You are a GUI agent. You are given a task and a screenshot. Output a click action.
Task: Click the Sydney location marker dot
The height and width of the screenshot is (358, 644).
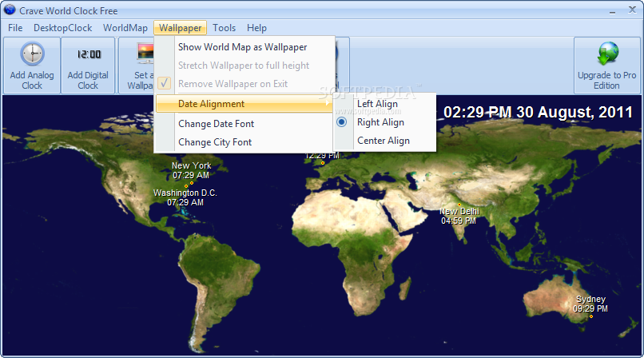coord(591,316)
